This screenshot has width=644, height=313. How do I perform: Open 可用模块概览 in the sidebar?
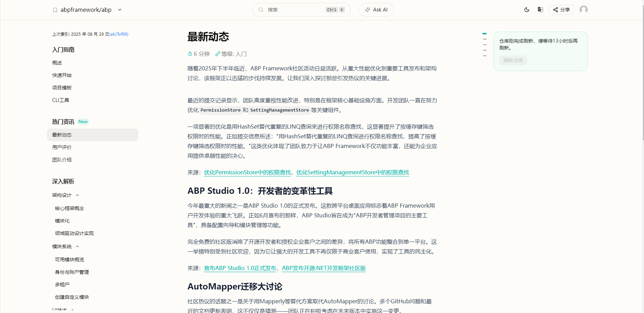[x=70, y=260]
